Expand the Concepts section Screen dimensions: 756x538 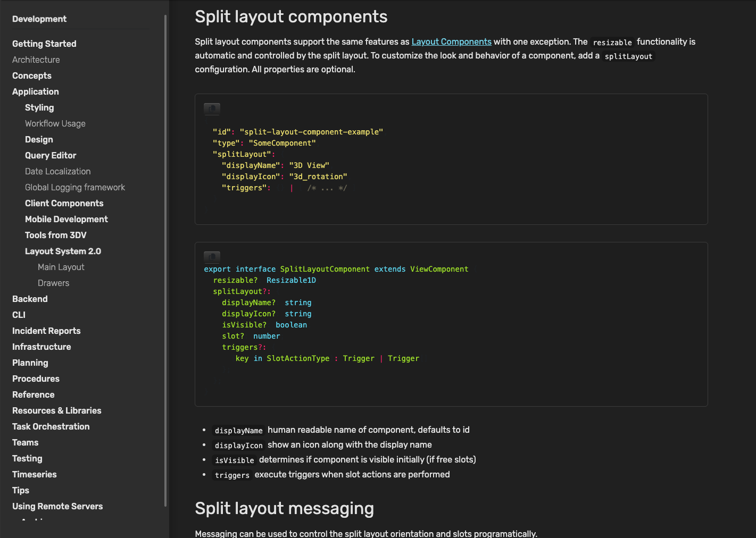[32, 75]
